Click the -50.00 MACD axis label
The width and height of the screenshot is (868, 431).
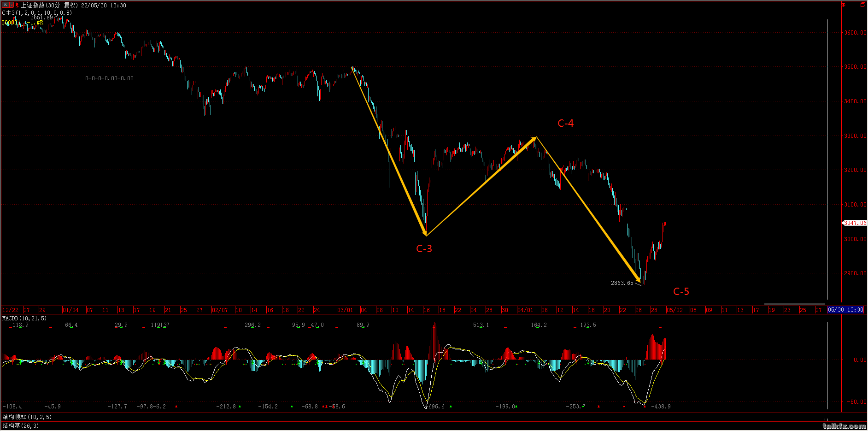857,402
